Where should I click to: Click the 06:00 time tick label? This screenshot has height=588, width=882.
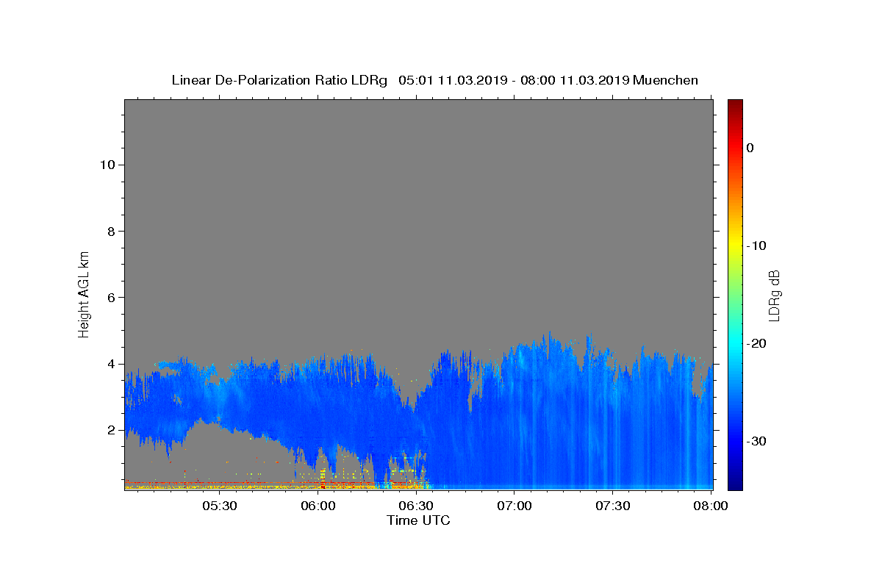click(318, 506)
